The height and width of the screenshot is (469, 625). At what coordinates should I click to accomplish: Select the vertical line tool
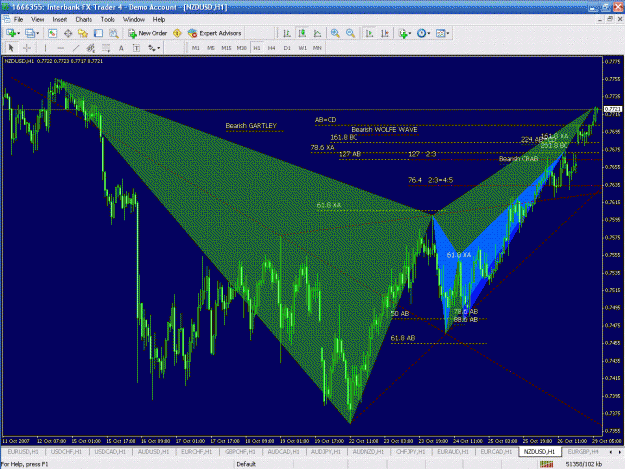45,48
